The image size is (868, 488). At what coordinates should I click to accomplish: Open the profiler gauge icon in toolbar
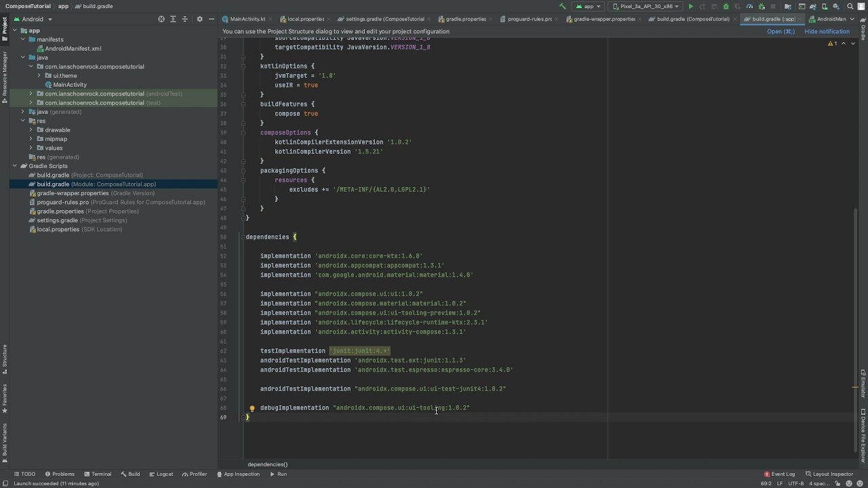[749, 6]
